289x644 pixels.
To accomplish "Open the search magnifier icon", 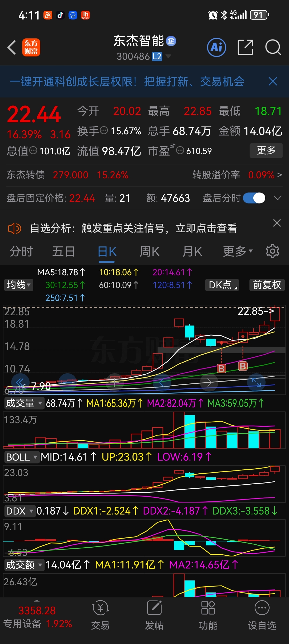I will click(273, 48).
